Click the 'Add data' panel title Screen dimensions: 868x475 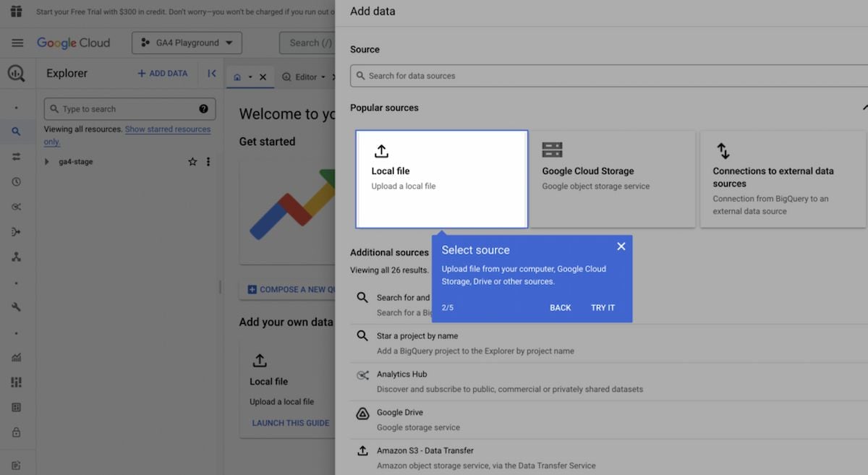click(373, 11)
